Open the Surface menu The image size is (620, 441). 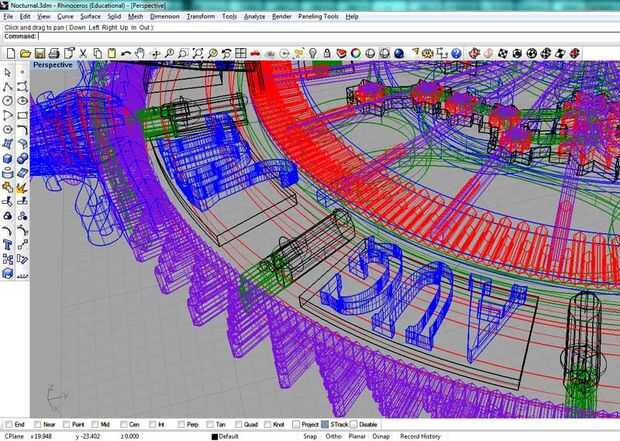click(91, 17)
